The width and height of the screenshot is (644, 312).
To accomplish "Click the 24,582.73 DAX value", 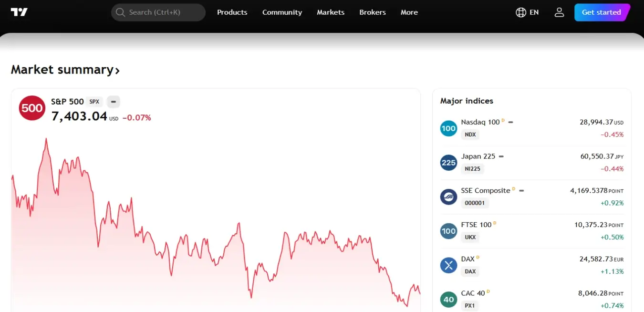I will click(x=596, y=260).
